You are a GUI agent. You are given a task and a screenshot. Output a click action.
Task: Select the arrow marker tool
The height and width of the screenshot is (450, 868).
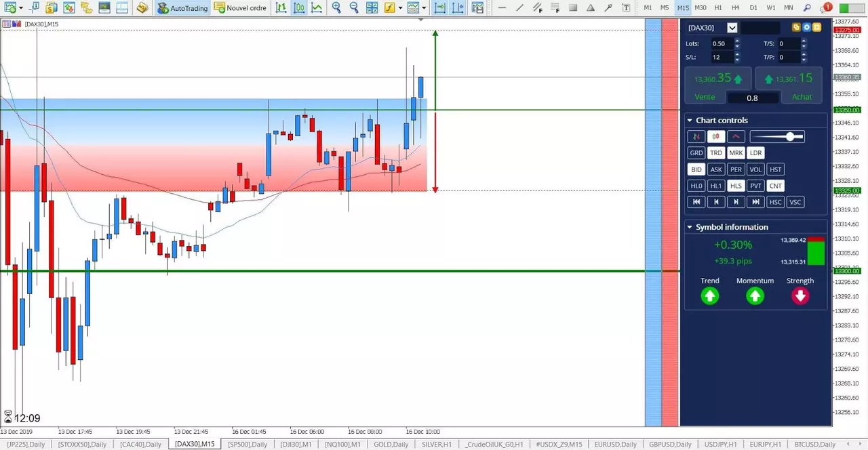tap(608, 8)
